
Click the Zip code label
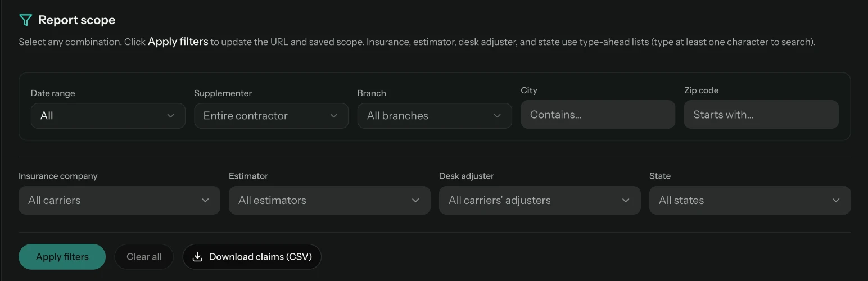pyautogui.click(x=702, y=90)
